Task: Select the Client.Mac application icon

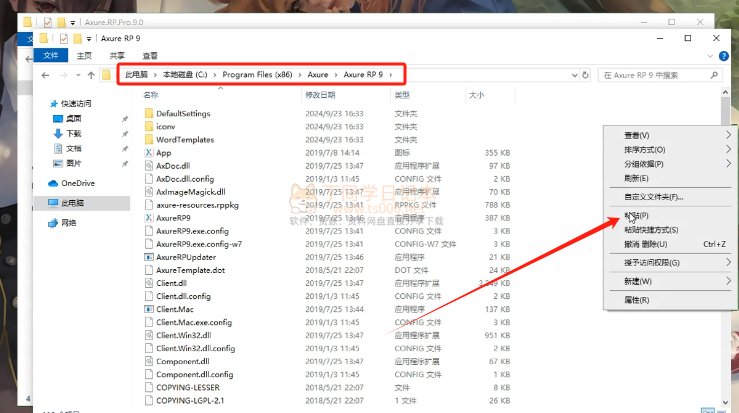Action: [x=149, y=309]
